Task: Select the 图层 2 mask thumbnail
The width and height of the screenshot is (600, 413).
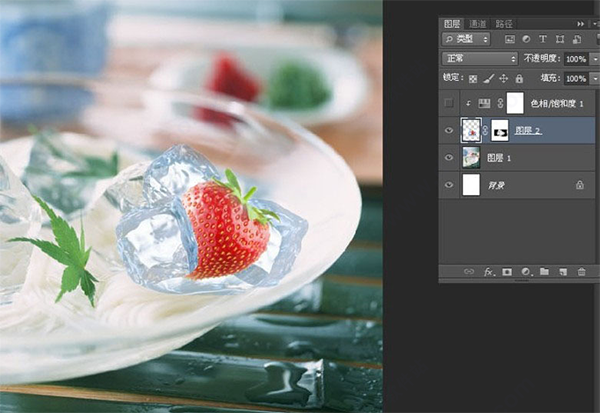Action: point(500,131)
